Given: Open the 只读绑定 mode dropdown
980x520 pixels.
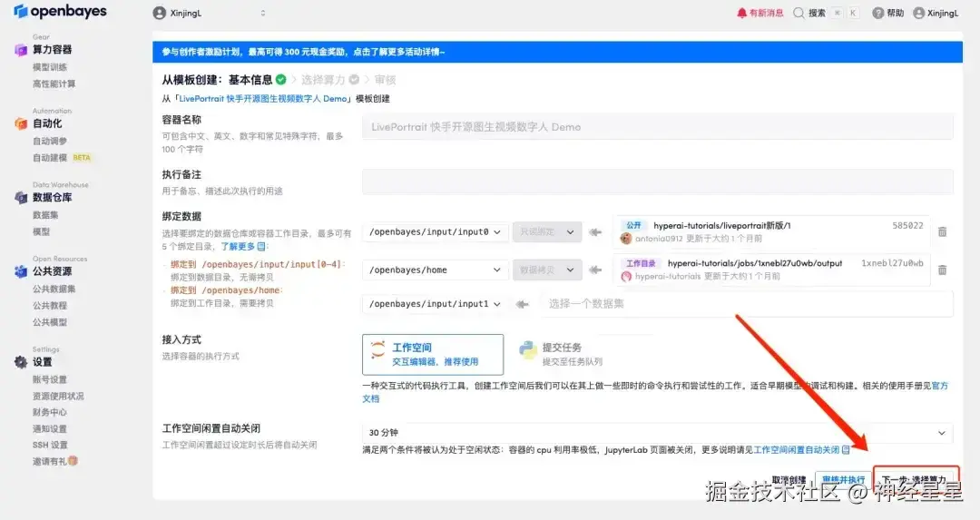Looking at the screenshot, I should [x=547, y=232].
